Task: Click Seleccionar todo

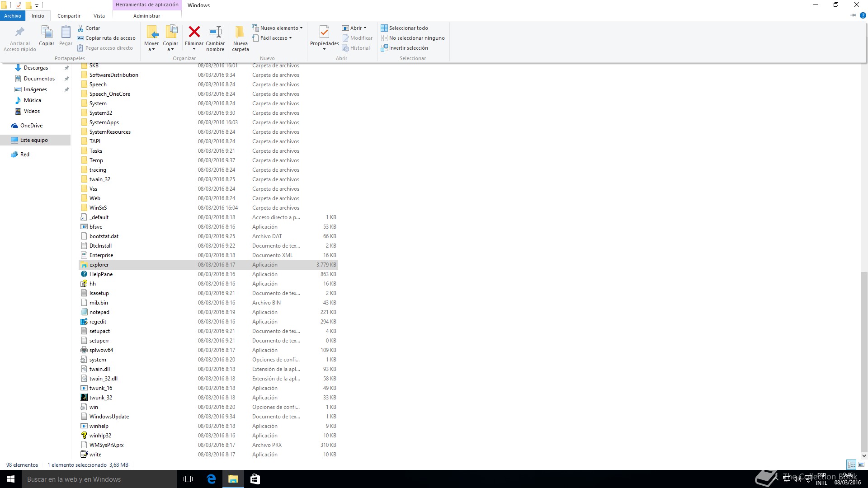Action: [404, 28]
